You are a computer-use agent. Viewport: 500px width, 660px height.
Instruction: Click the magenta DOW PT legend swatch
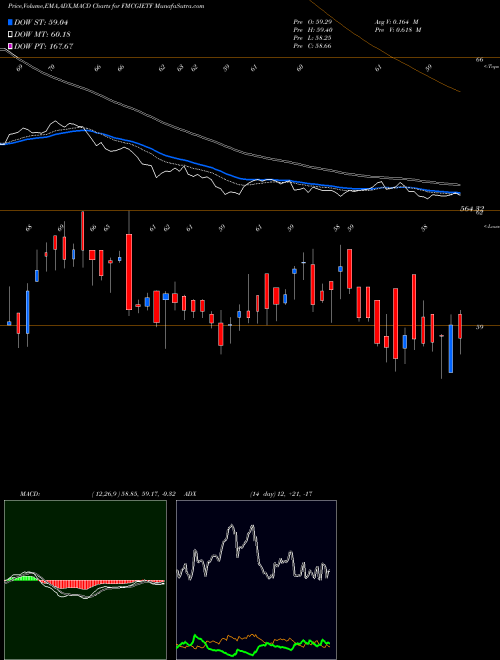[x=10, y=46]
